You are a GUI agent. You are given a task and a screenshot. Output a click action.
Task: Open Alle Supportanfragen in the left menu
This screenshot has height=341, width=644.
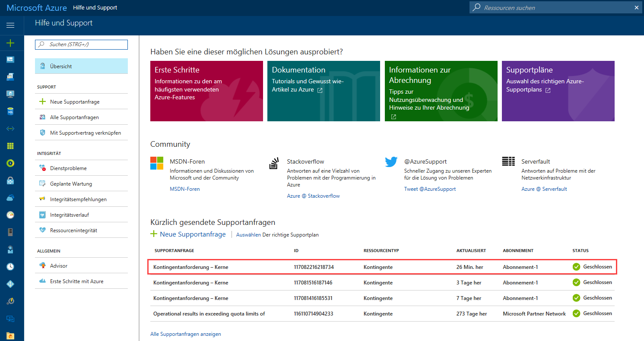coord(81,117)
